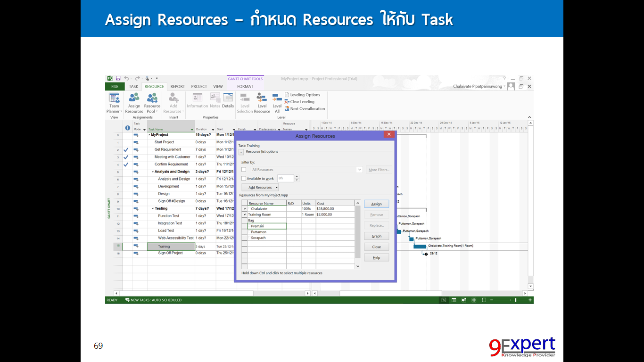Open the All Resources filter dropdown
Image resolution: width=644 pixels, height=362 pixels.
(359, 169)
